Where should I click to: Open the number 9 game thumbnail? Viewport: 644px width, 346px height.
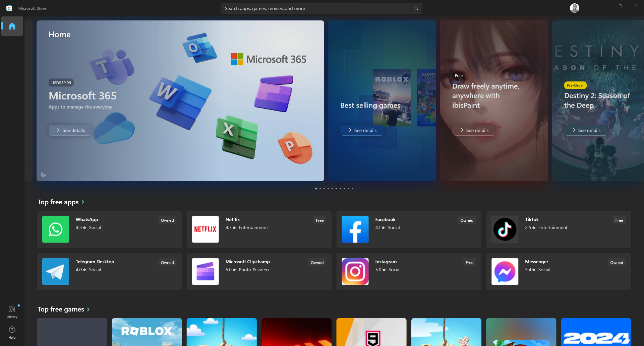pos(371,332)
